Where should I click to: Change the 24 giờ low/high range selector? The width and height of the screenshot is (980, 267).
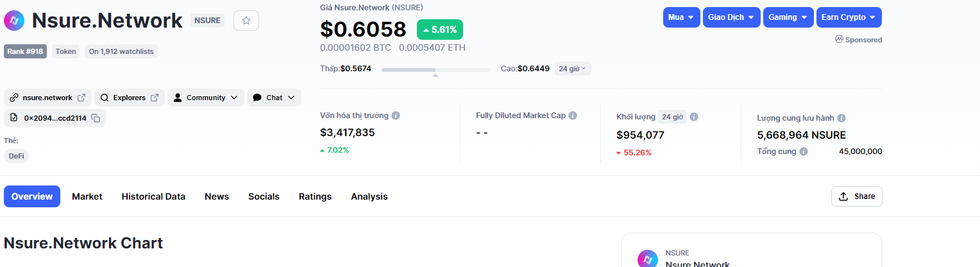point(572,69)
